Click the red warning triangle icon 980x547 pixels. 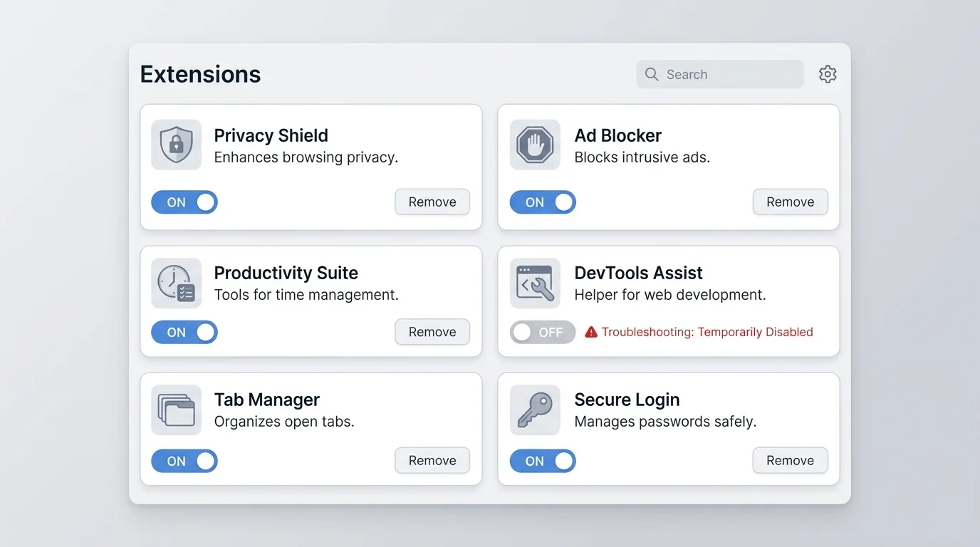pyautogui.click(x=591, y=332)
